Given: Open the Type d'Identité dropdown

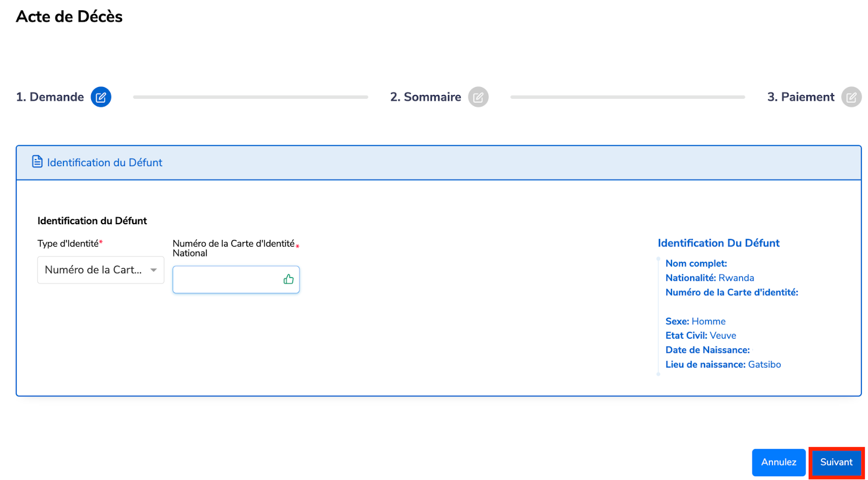Looking at the screenshot, I should (x=101, y=270).
